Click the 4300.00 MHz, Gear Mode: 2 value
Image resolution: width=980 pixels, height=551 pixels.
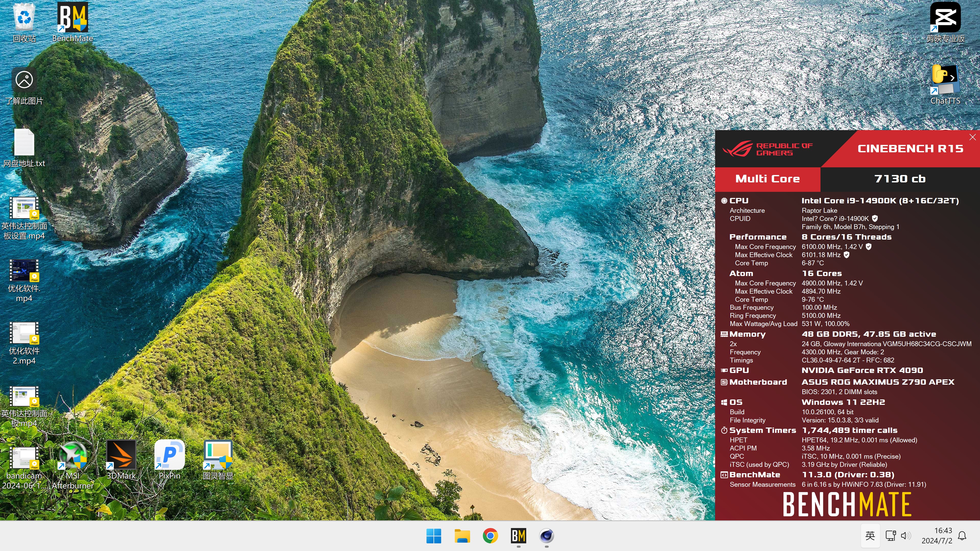click(x=842, y=352)
